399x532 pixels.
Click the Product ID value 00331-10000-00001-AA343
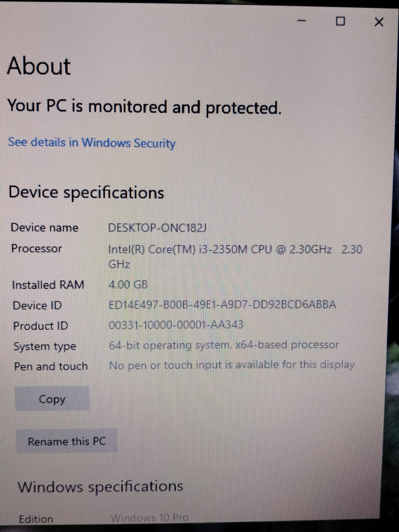pos(176,325)
